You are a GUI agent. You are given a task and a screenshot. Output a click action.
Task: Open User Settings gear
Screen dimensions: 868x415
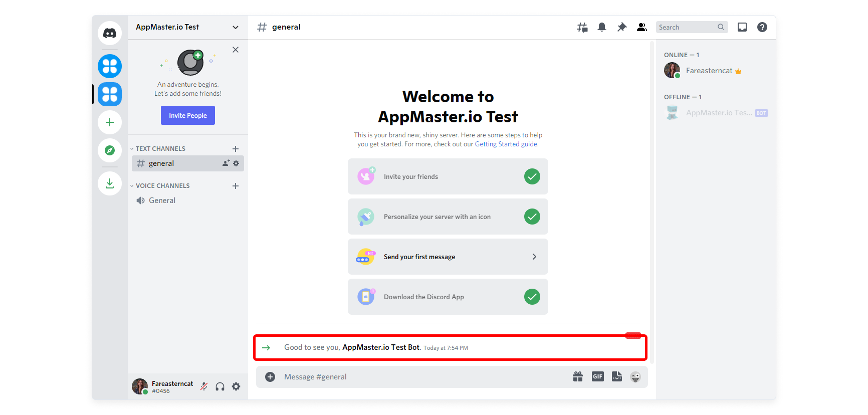pos(236,386)
